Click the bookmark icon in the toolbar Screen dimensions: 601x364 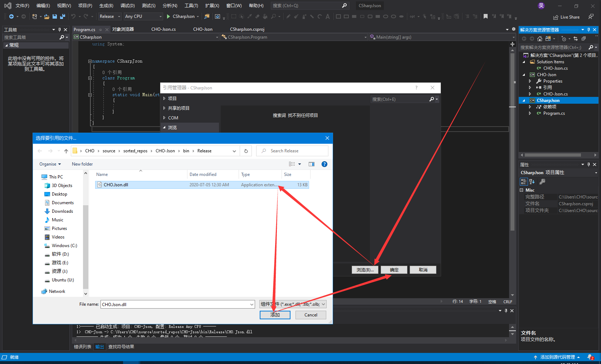coord(485,16)
